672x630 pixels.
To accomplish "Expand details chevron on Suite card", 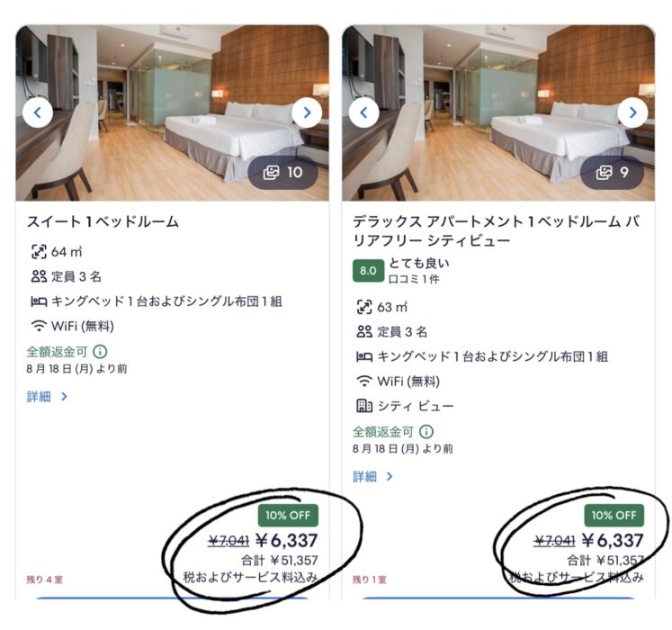I will [x=64, y=397].
